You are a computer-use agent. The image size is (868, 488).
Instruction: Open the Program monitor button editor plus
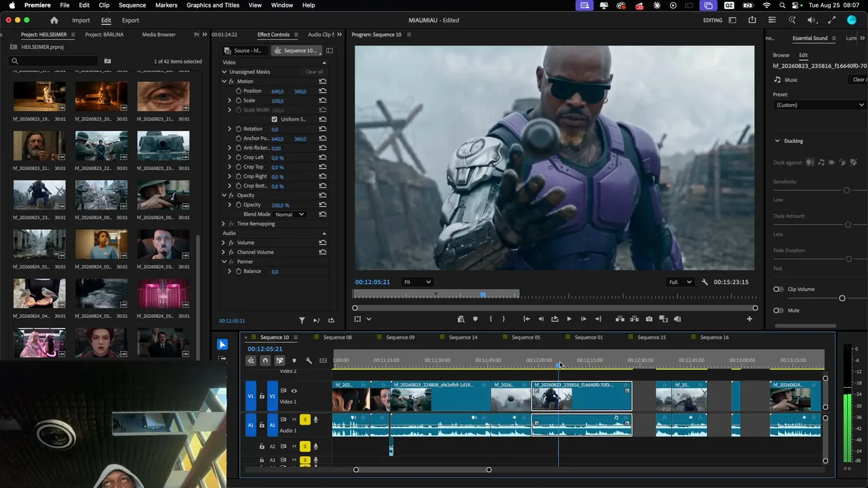(749, 319)
